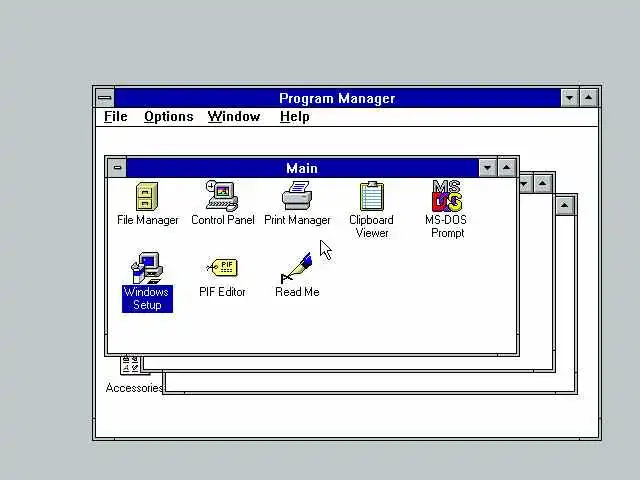Click the File Manager label text
Image resolution: width=640 pixels, height=480 pixels.
[147, 220]
